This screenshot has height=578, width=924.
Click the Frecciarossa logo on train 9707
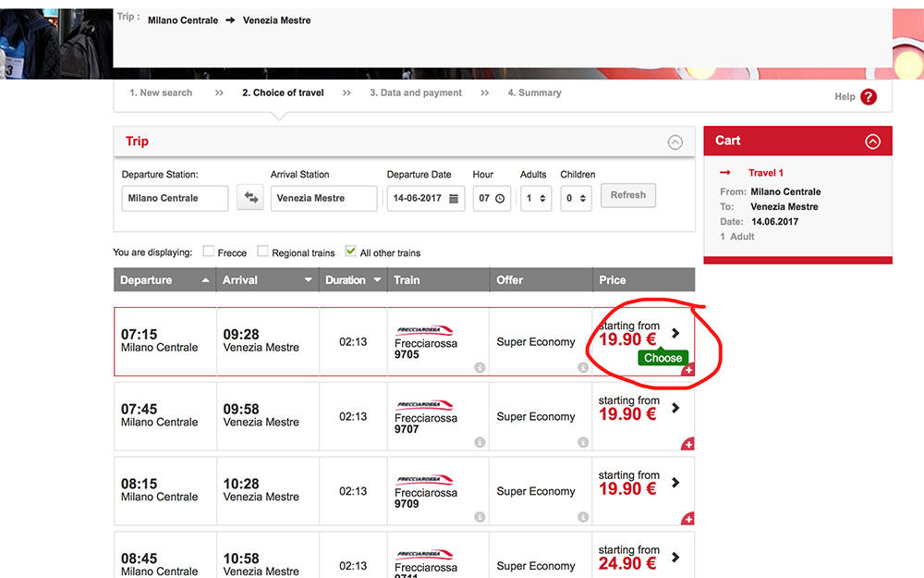point(425,405)
